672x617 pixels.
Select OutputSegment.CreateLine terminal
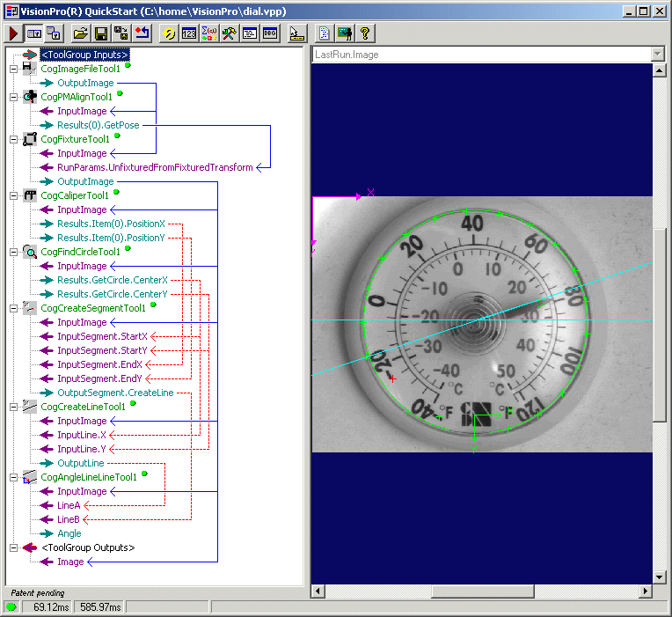[115, 393]
